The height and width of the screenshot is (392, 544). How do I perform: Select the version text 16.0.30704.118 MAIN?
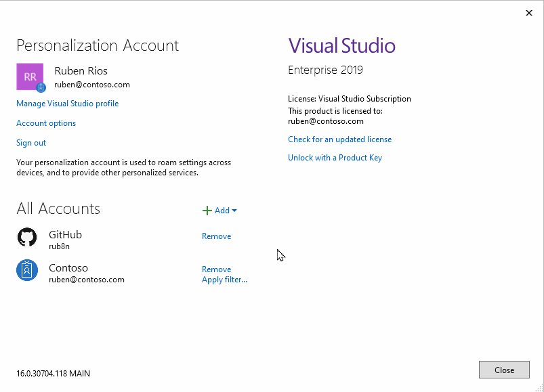click(x=53, y=373)
